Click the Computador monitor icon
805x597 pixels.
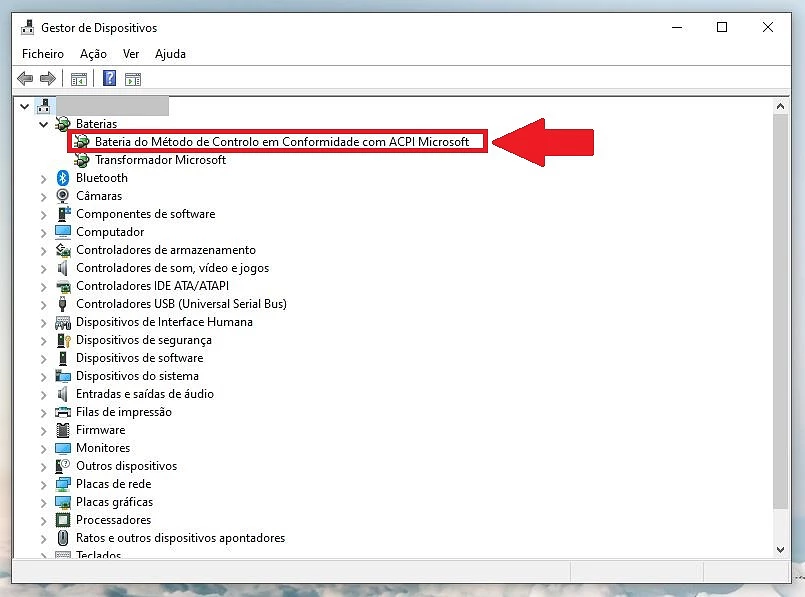pos(63,232)
